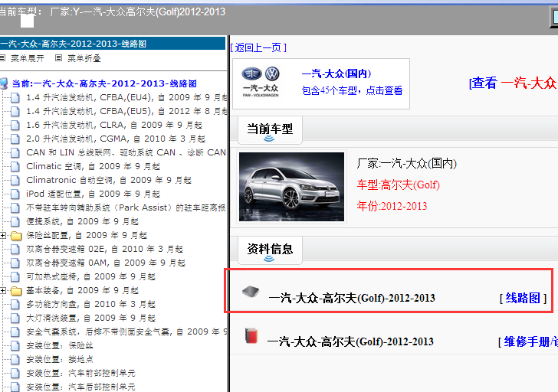Image resolution: width=558 pixels, height=392 pixels.
Task: Open 便捷系统 diagram entry
Action: pos(82,222)
